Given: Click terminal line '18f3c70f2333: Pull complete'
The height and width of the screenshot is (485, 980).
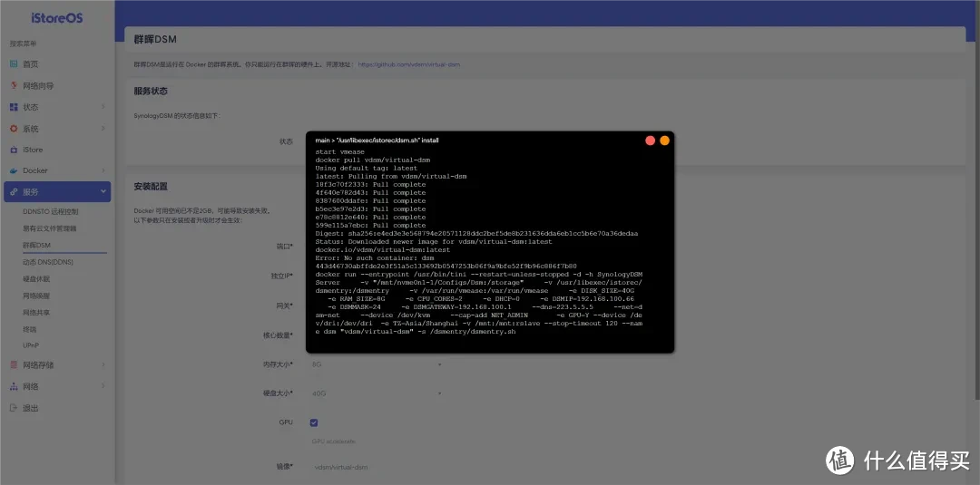Looking at the screenshot, I should 370,184.
